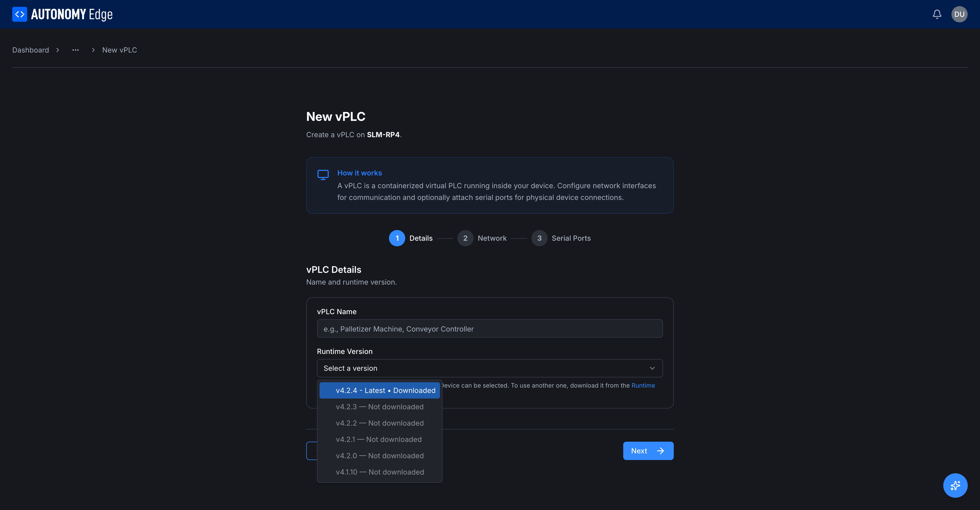This screenshot has width=980, height=510.
Task: Open the DU user avatar menu
Action: click(959, 15)
